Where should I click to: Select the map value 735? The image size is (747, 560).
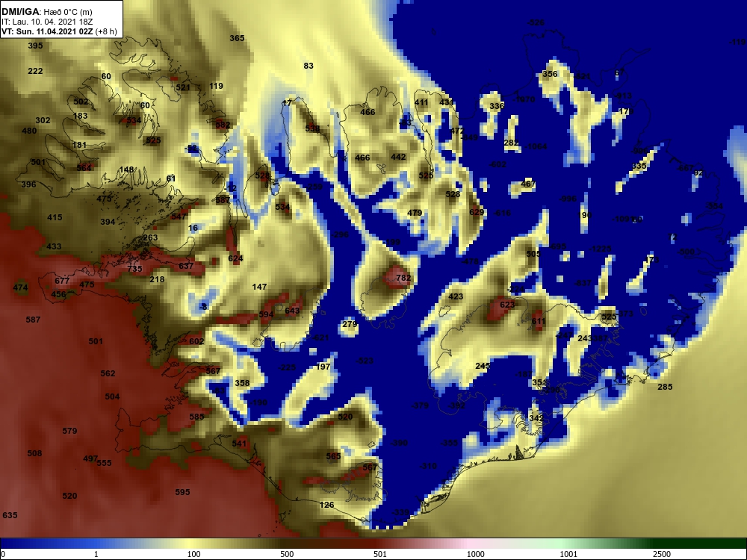(x=134, y=269)
